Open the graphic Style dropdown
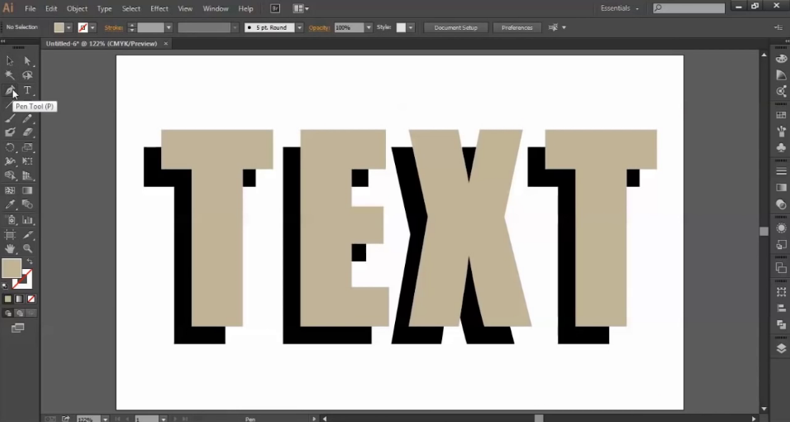Viewport: 790px width, 422px height. click(x=411, y=28)
